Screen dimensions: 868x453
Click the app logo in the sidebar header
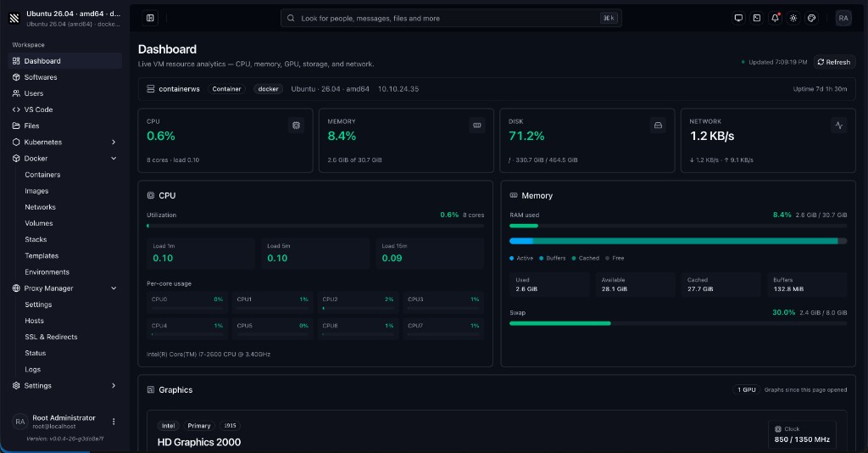[x=14, y=19]
